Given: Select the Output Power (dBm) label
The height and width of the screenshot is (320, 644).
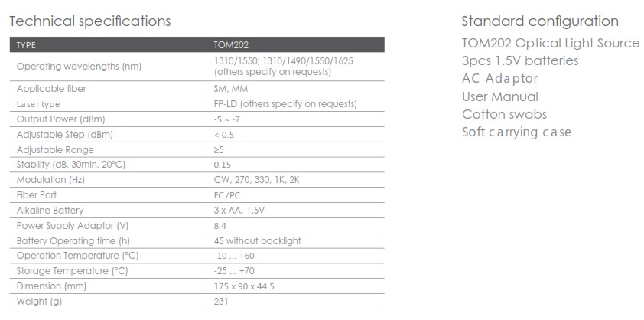Looking at the screenshot, I should click(60, 119).
